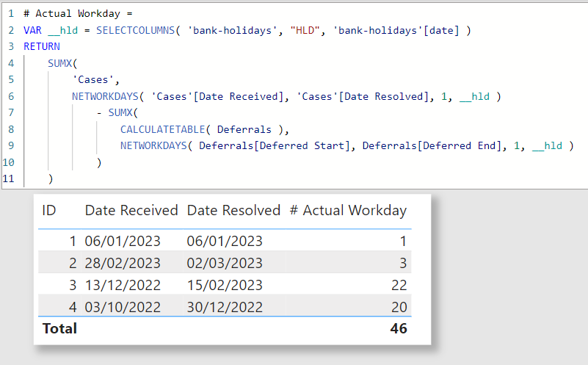Click the RETURN keyword on line 3
The image size is (588, 365).
tap(42, 47)
